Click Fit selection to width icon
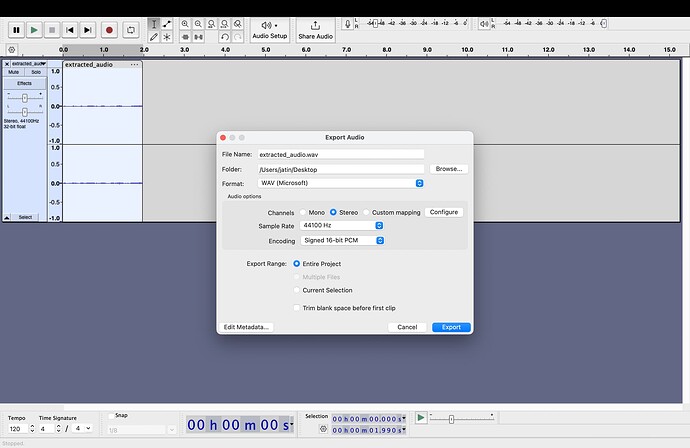This screenshot has height=448, width=690. (x=212, y=24)
